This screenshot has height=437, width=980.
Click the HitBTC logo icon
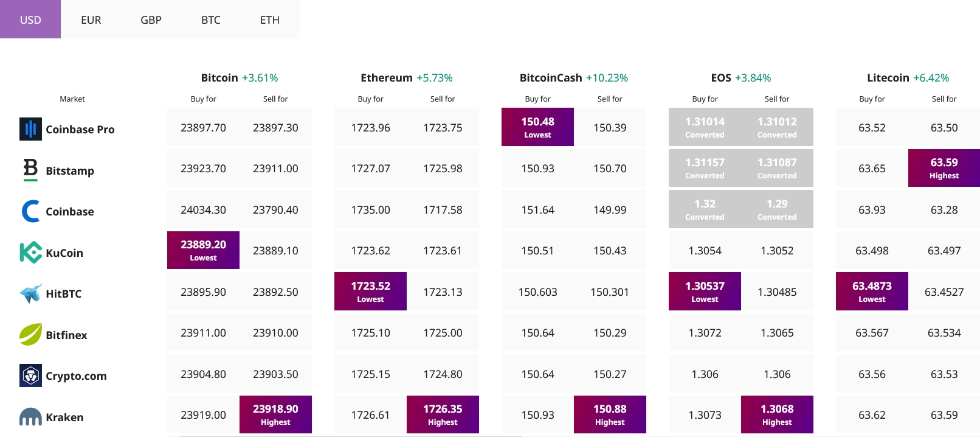(30, 293)
